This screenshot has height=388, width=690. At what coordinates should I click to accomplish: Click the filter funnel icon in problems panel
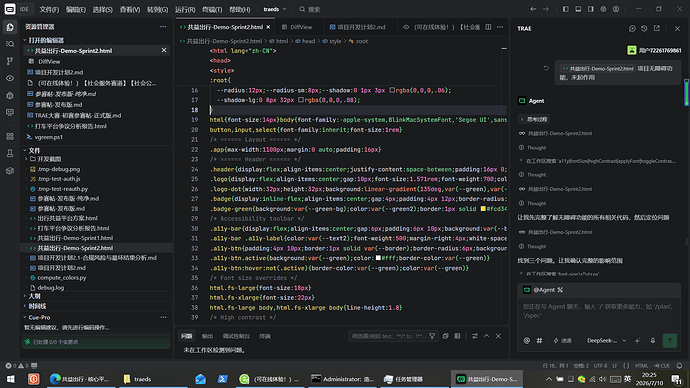pyautogui.click(x=432, y=336)
